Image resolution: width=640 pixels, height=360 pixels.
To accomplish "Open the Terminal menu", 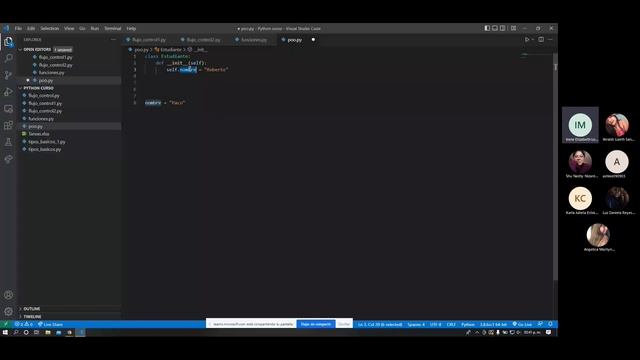I will [x=113, y=28].
